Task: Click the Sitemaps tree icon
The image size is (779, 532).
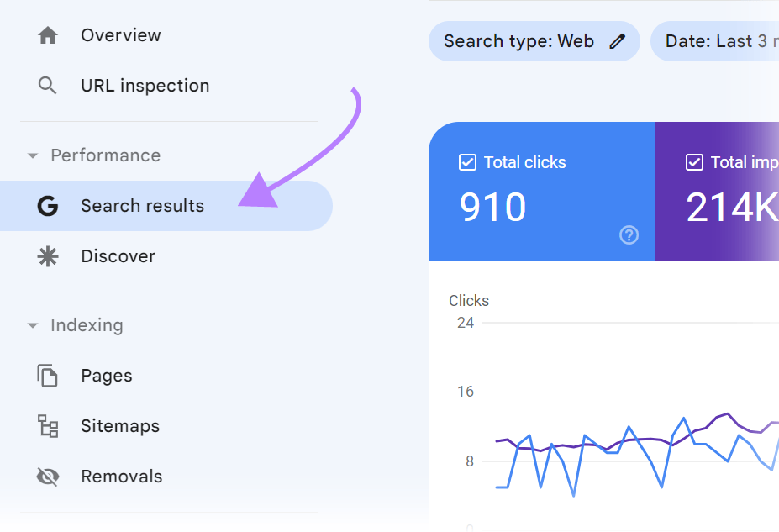Action: tap(48, 426)
